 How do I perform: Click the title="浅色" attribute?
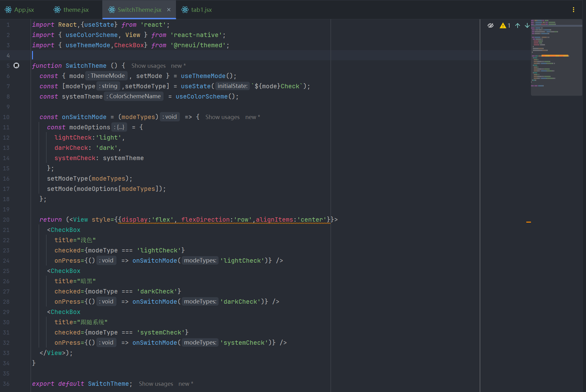click(75, 240)
